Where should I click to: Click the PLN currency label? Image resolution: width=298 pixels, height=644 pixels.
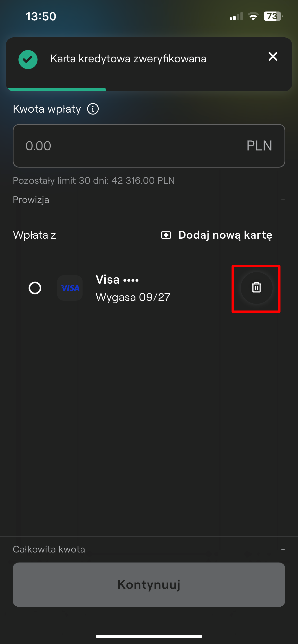pyautogui.click(x=259, y=145)
